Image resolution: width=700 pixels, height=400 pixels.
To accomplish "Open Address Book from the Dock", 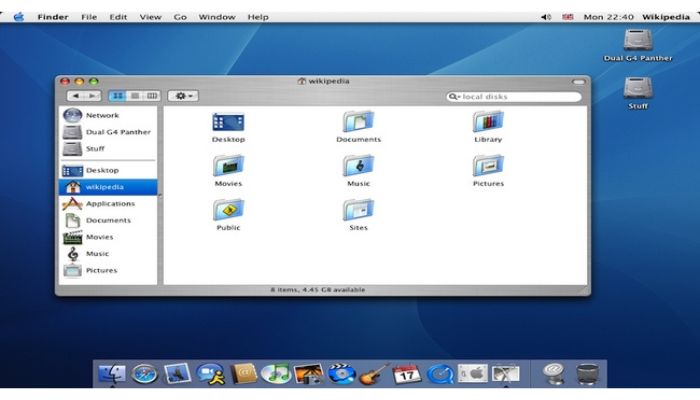I will coord(243,374).
